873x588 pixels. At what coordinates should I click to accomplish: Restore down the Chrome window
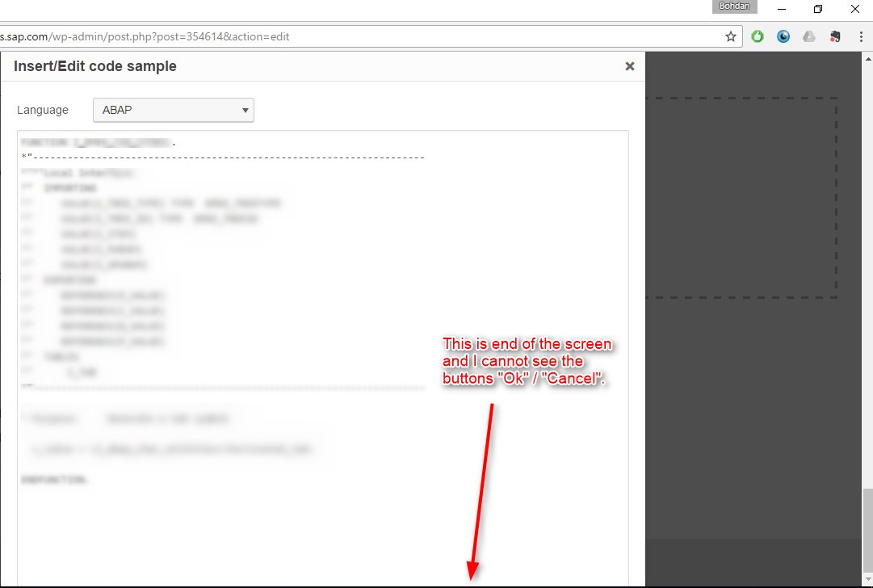click(x=818, y=9)
